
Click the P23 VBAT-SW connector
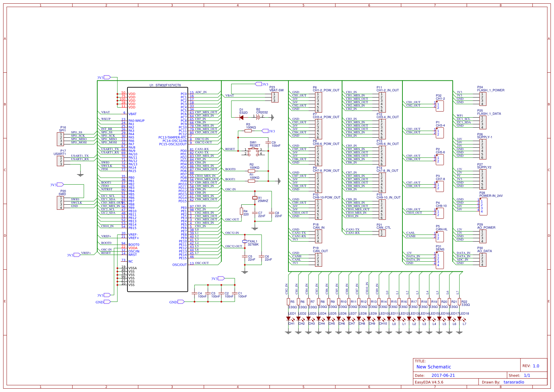[x=275, y=97]
